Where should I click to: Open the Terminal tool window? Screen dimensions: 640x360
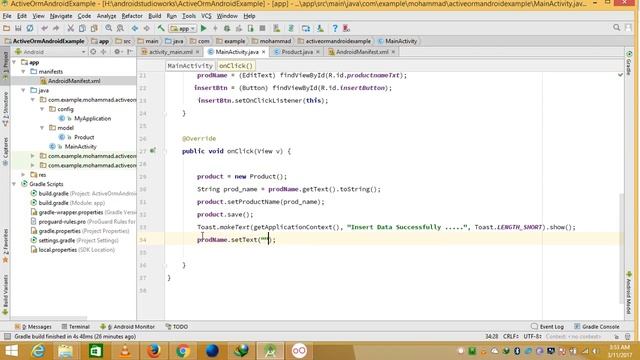point(76,327)
